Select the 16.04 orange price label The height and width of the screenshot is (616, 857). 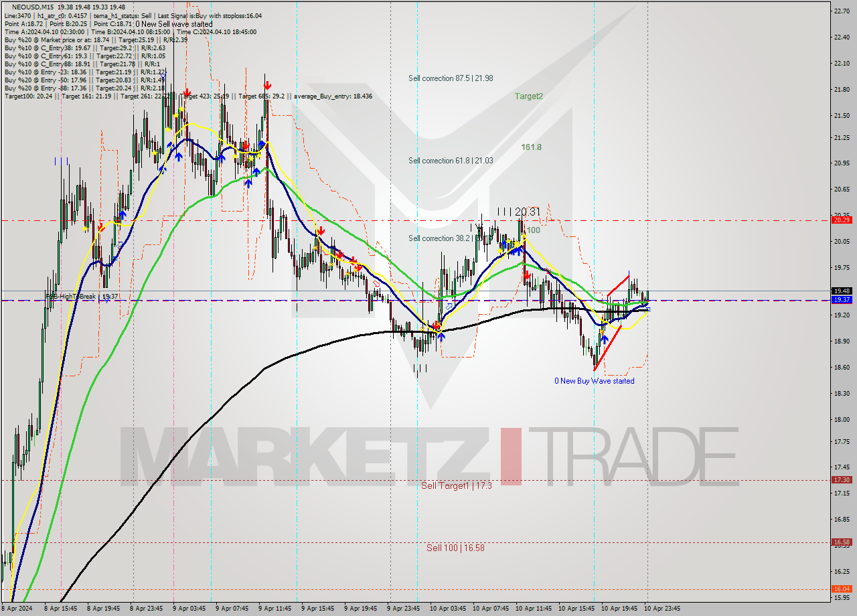841,589
